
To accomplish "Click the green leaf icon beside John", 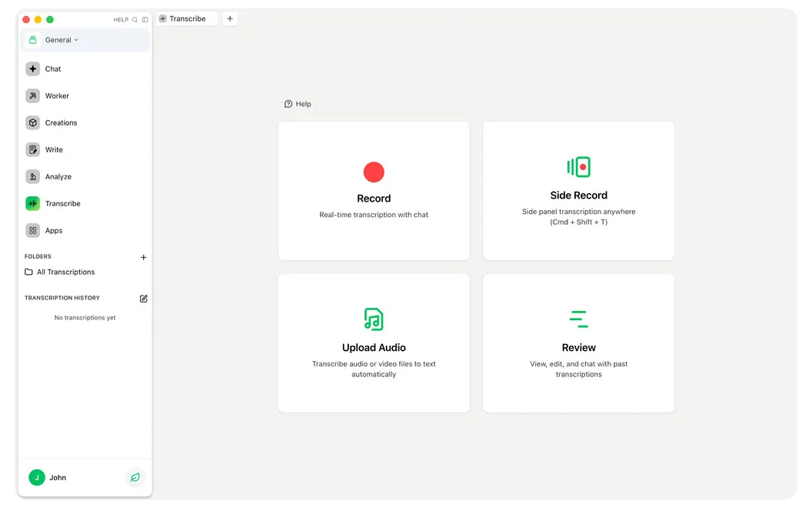I will (x=135, y=477).
